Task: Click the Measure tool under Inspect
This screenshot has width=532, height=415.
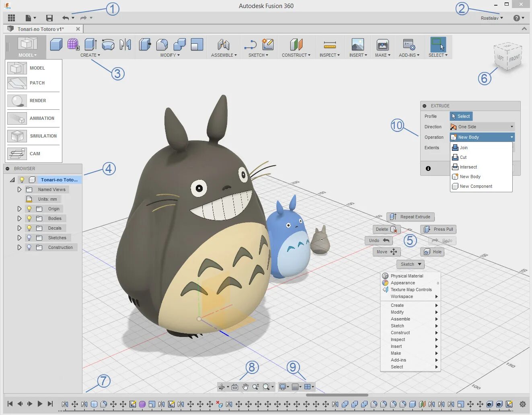Action: point(329,45)
